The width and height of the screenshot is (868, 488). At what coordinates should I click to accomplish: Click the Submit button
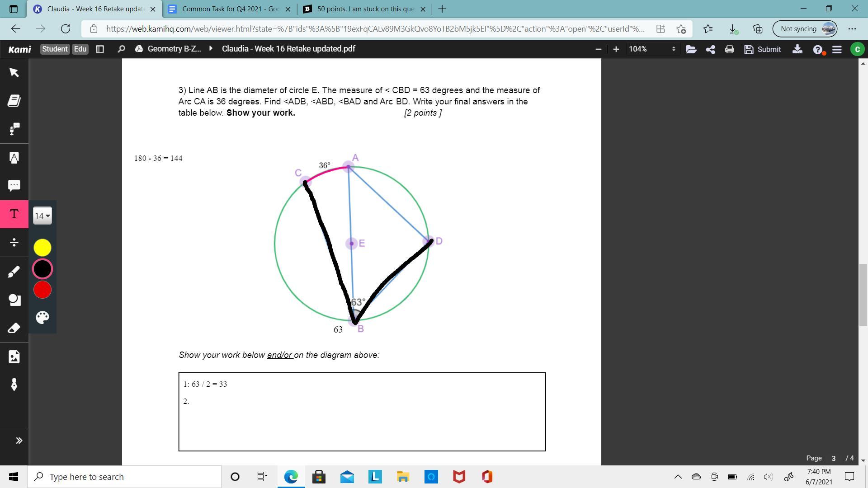tap(763, 49)
